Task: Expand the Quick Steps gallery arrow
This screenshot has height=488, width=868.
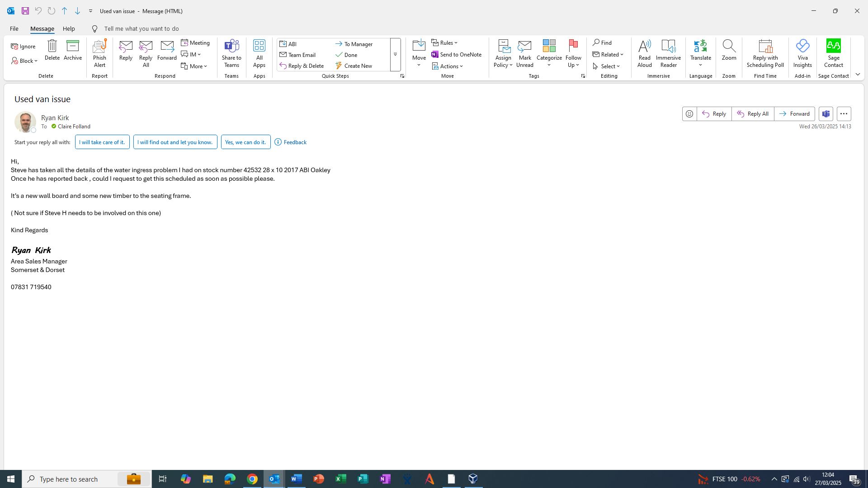Action: (395, 55)
